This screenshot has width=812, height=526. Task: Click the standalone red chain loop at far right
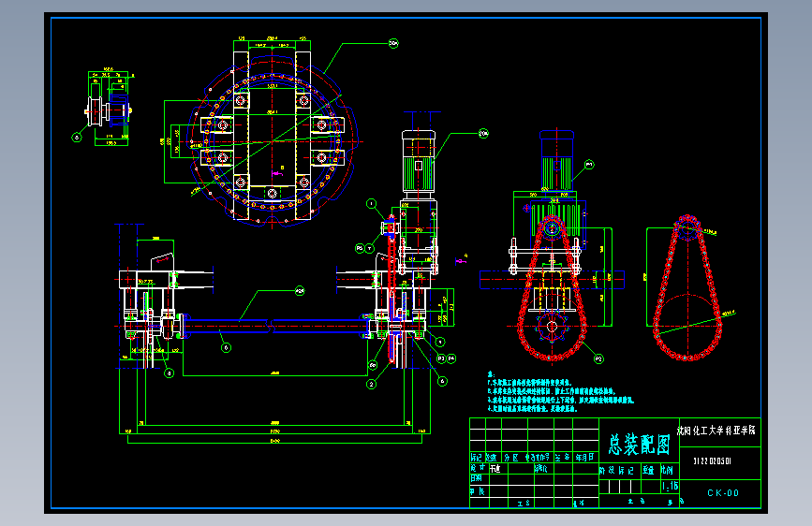687,287
